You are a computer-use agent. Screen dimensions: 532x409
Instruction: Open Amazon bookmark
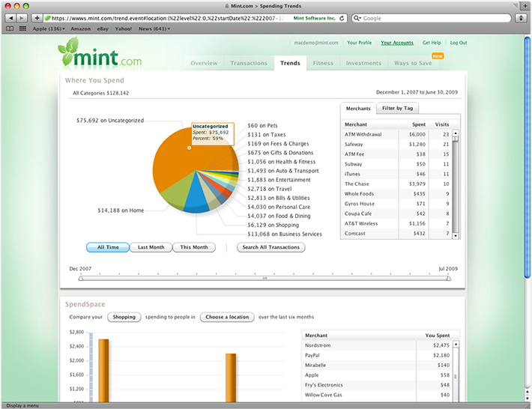(80, 28)
